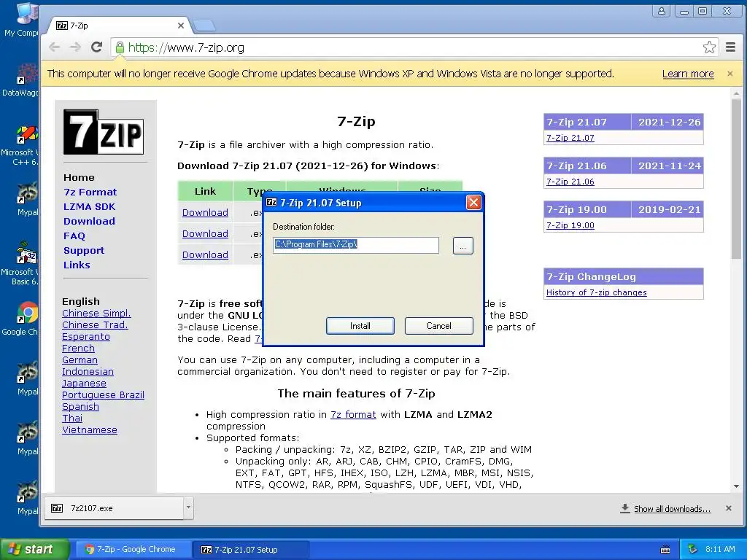The height and width of the screenshot is (560, 747).
Task: Switch language to Japanese
Action: pyautogui.click(x=84, y=384)
